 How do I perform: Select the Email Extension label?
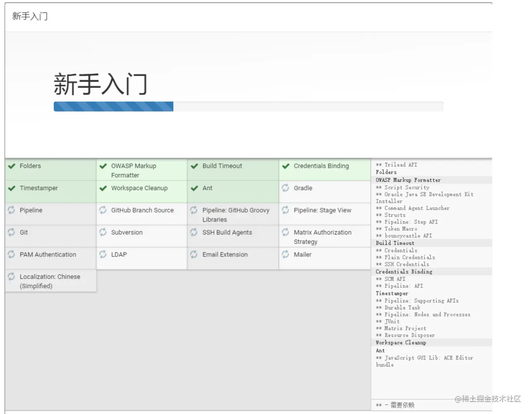coord(225,254)
